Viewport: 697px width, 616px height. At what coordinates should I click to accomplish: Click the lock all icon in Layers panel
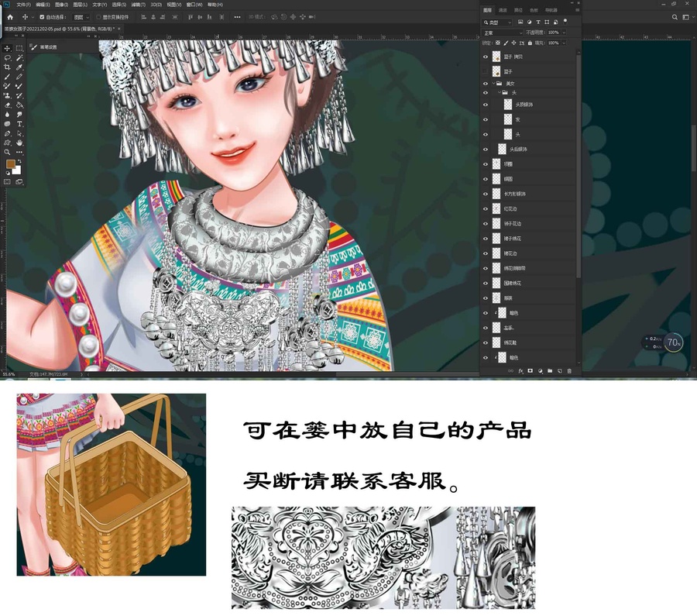pos(530,43)
